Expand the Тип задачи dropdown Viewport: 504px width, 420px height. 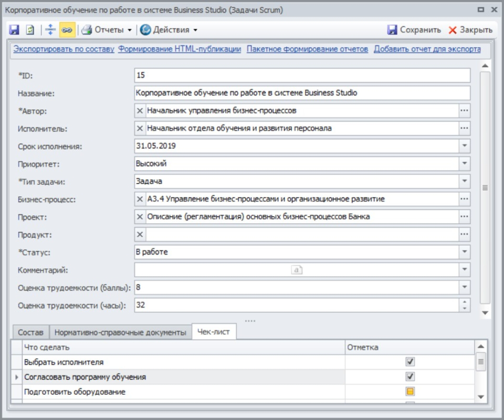pyautogui.click(x=464, y=181)
